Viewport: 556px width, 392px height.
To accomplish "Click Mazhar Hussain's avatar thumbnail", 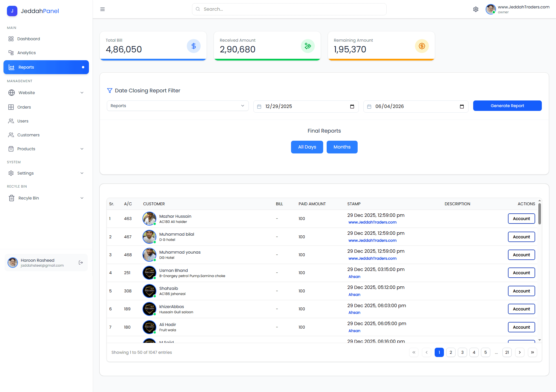I will (149, 219).
